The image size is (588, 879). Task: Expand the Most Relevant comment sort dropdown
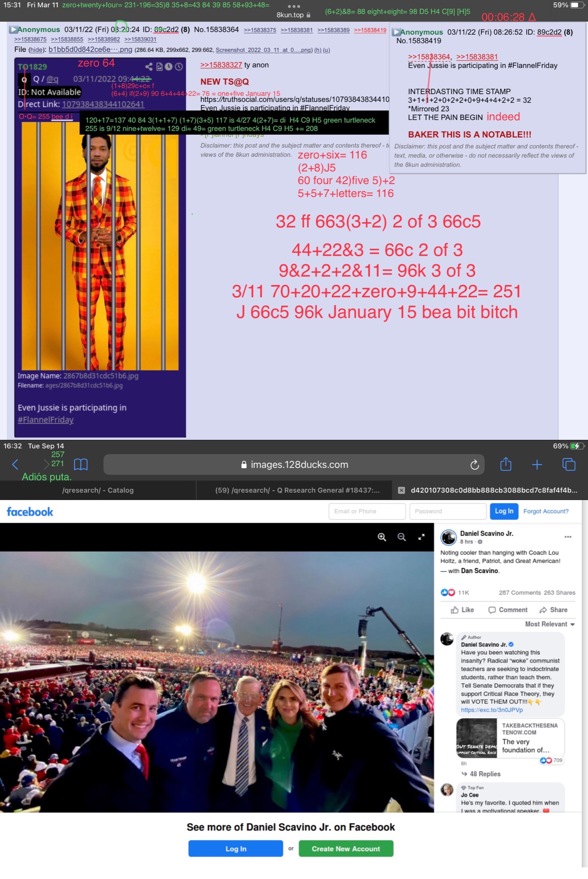click(x=550, y=624)
